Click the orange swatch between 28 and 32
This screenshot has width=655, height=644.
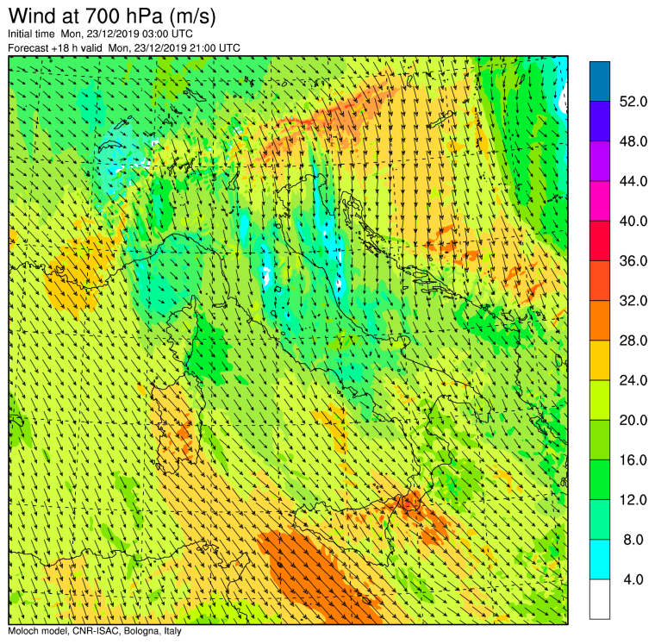[600, 320]
